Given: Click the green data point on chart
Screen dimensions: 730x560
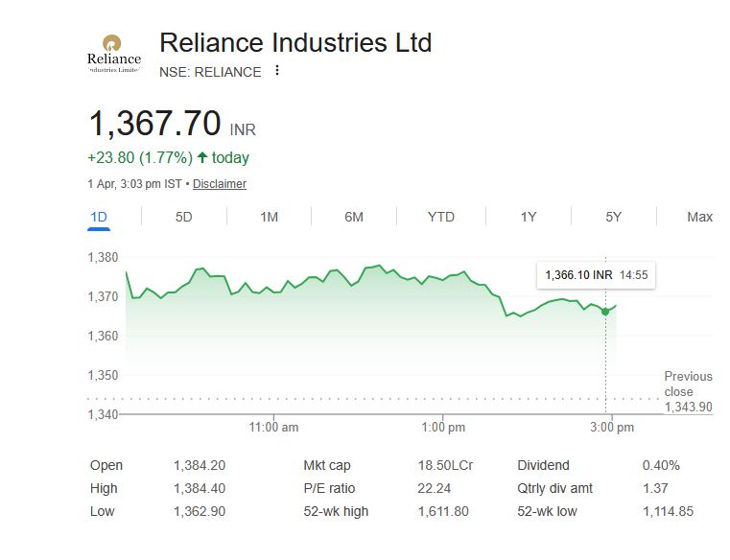Looking at the screenshot, I should click(x=605, y=311).
